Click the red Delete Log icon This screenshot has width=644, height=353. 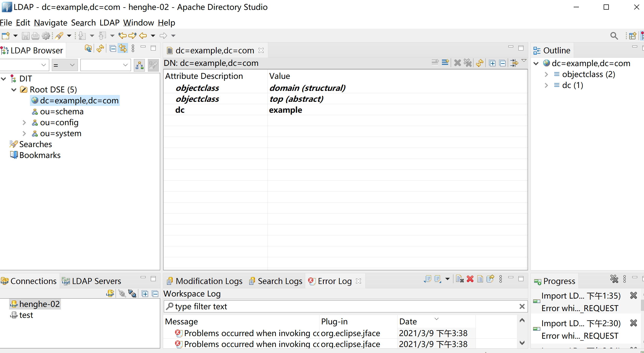pos(470,279)
